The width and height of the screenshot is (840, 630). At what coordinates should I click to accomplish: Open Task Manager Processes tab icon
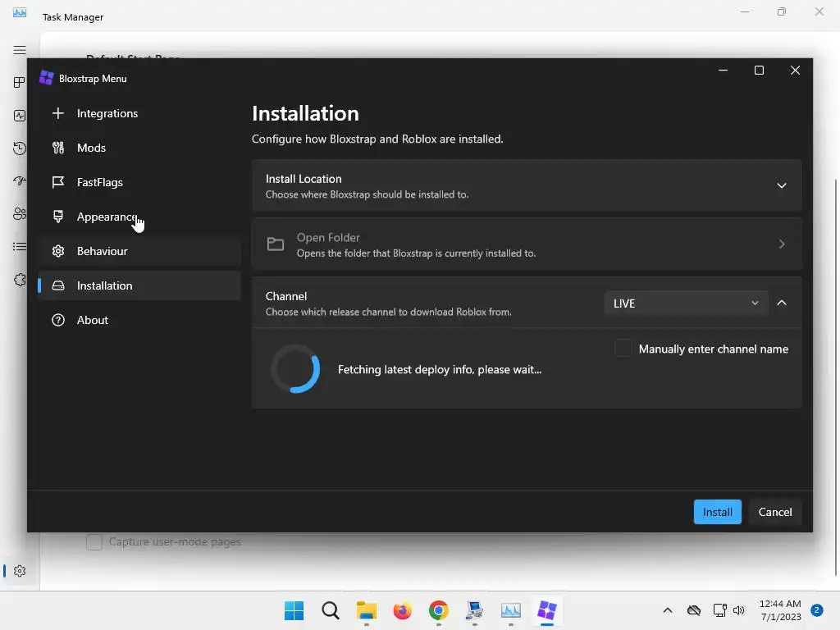[19, 82]
